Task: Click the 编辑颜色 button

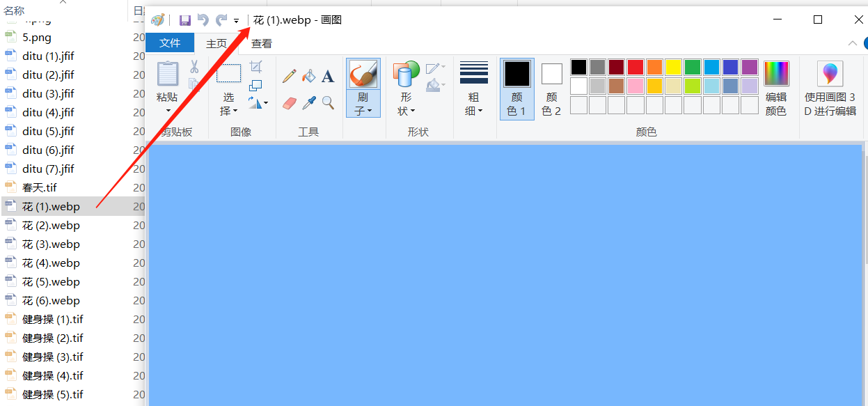Action: pyautogui.click(x=776, y=88)
